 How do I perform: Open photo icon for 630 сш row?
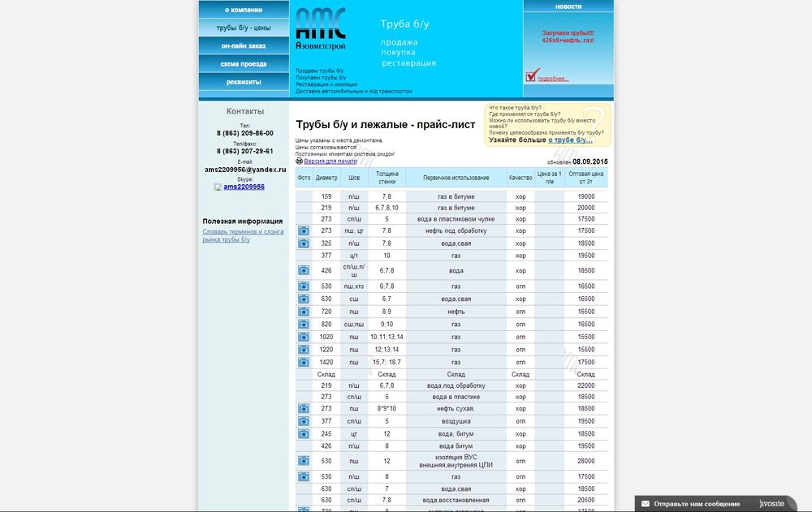304,299
